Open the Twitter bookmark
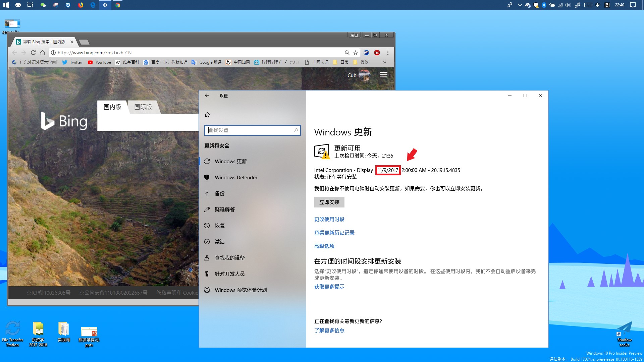 72,62
